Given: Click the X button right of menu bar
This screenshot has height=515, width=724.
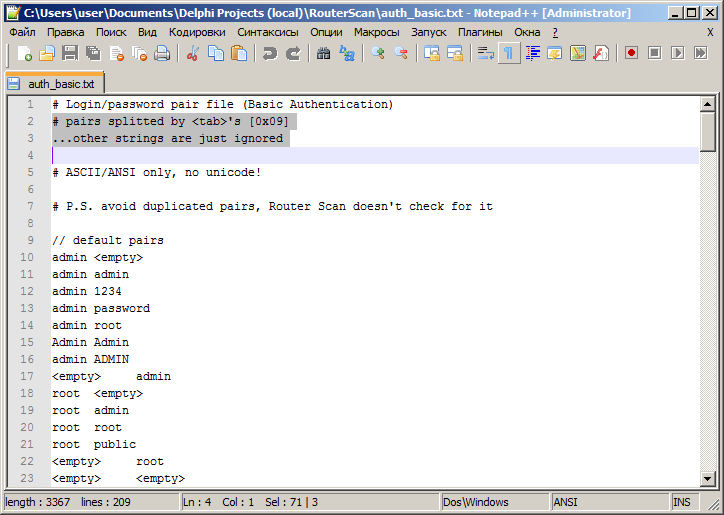Looking at the screenshot, I should point(710,32).
